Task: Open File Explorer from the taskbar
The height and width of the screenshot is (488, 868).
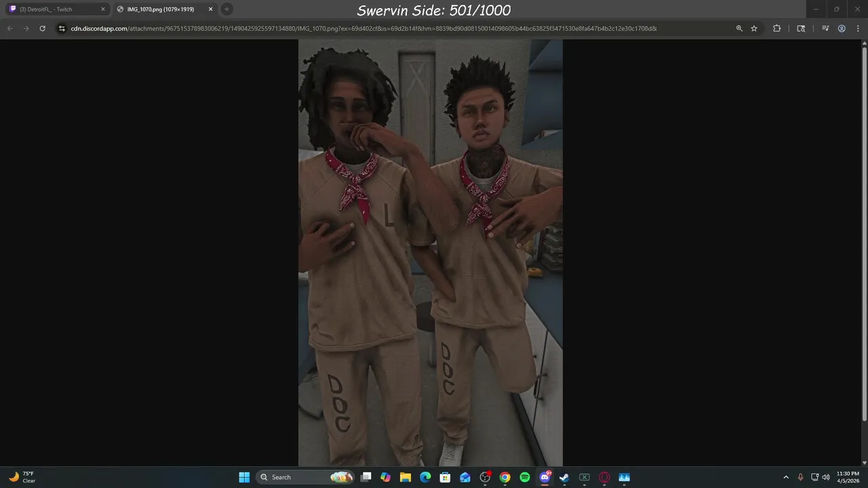Action: pos(406,477)
